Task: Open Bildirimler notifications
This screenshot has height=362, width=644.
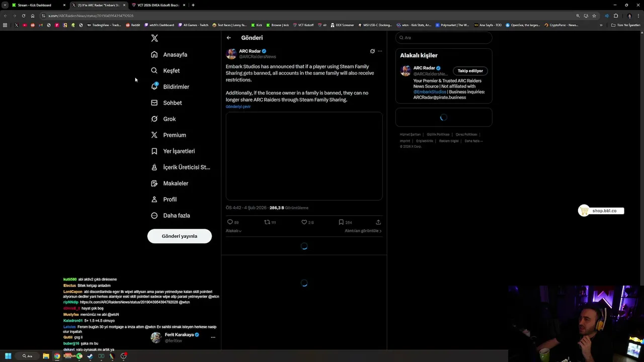Action: [170, 86]
